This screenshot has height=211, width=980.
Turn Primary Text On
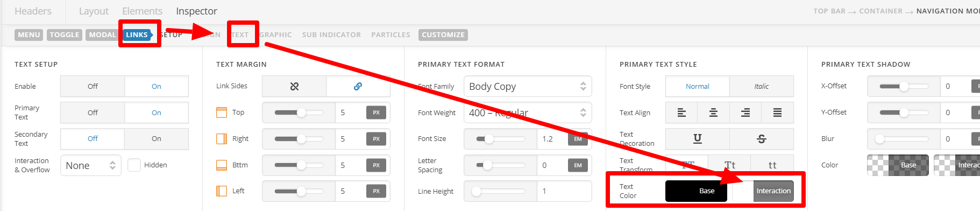coord(157,112)
